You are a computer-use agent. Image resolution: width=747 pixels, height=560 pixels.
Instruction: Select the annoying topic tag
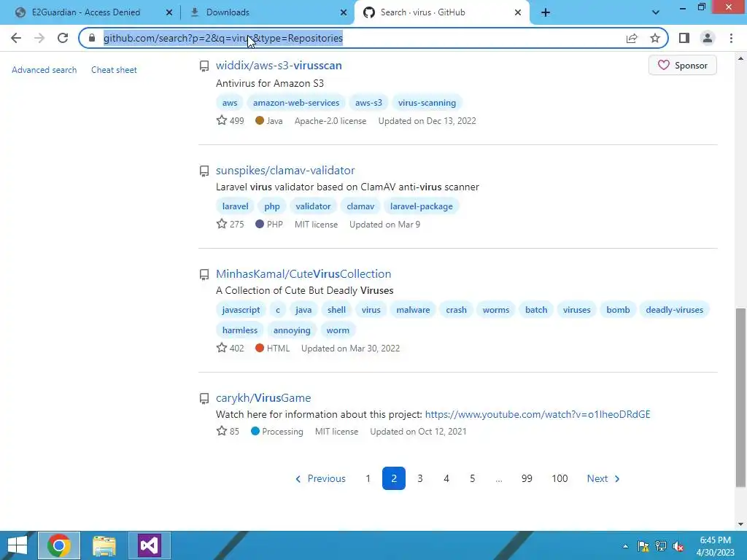click(x=292, y=330)
